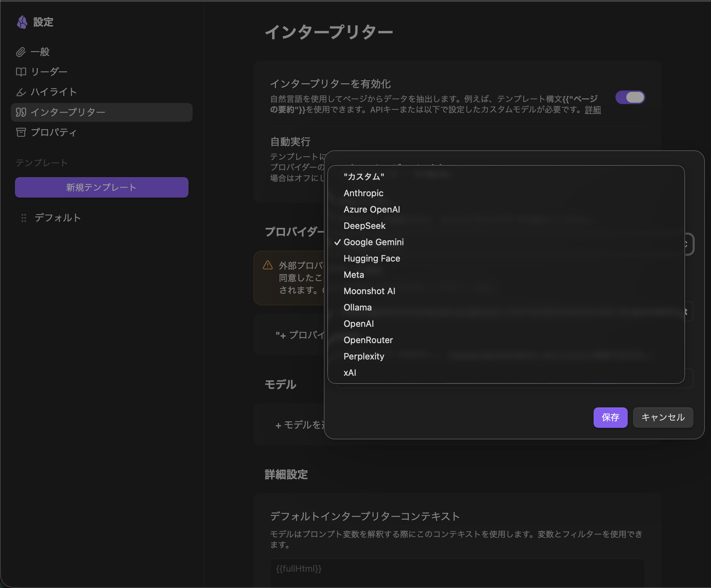Screen dimensions: 711x588
Task: Click the {{fullHtml}} context text field
Action: (457, 573)
